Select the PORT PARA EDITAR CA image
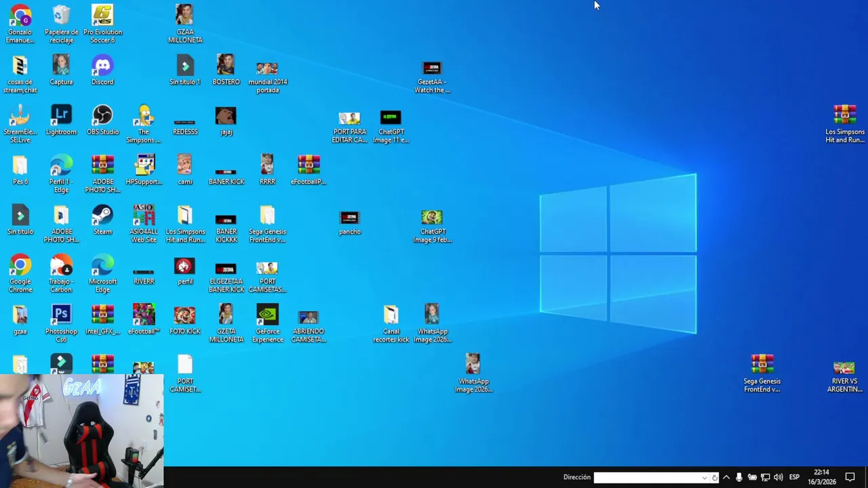868x488 pixels. [x=349, y=127]
